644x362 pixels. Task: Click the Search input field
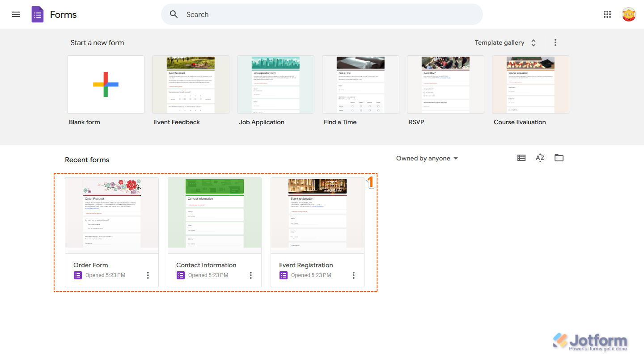313,14
